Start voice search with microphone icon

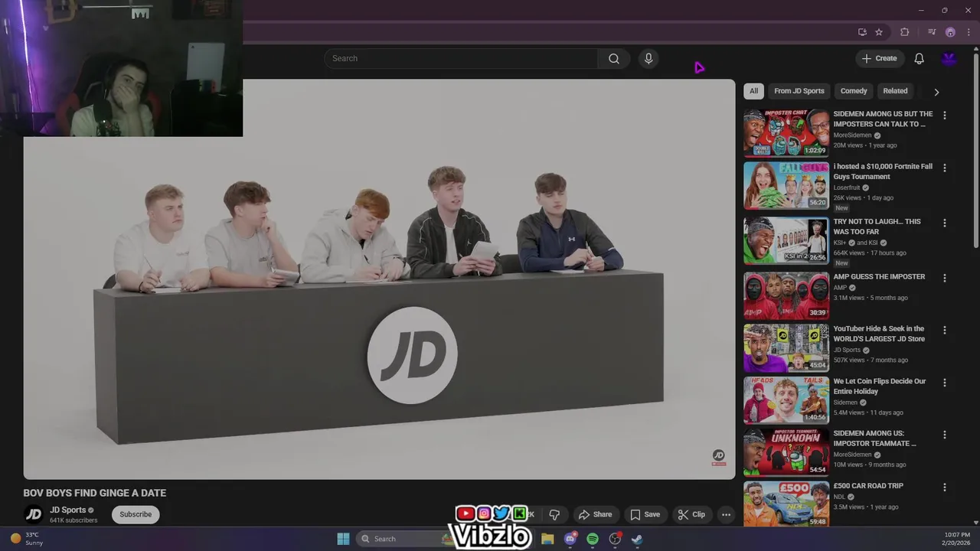click(648, 59)
